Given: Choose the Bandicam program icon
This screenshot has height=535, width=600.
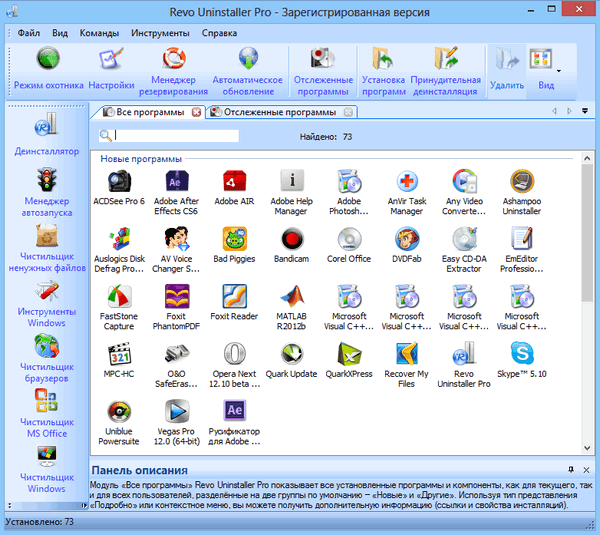Looking at the screenshot, I should 291,246.
